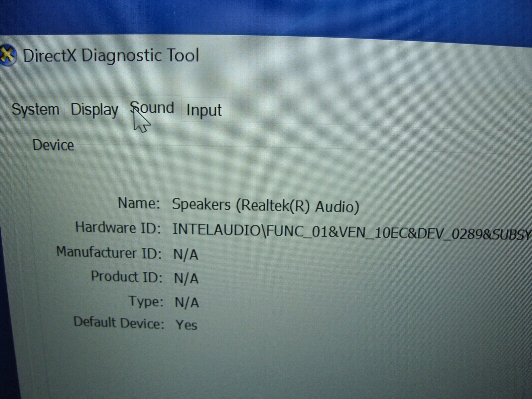The image size is (532, 399).
Task: Click the 'Hardware ID:' field label
Action: pyautogui.click(x=118, y=227)
